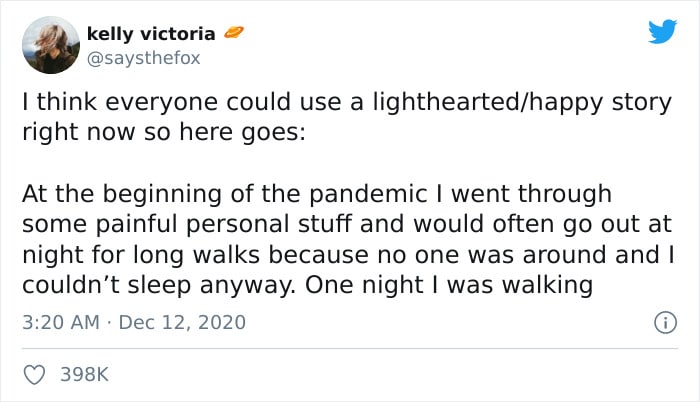Click the Dec 12, 2020 date
The width and height of the screenshot is (700, 402).
point(182,322)
